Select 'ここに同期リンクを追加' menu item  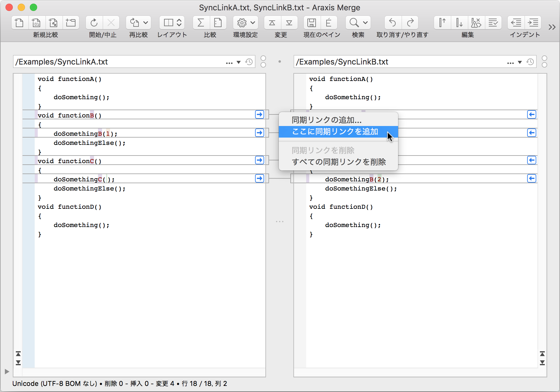click(335, 132)
